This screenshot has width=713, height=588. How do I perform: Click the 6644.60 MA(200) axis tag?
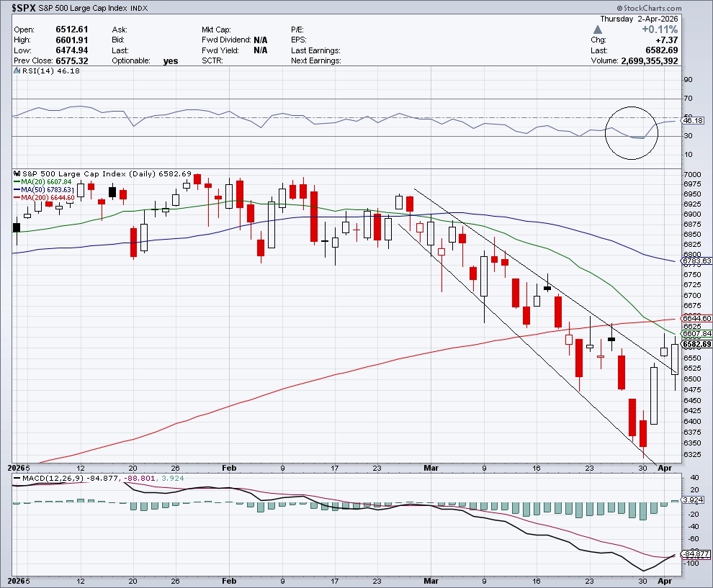tap(697, 318)
